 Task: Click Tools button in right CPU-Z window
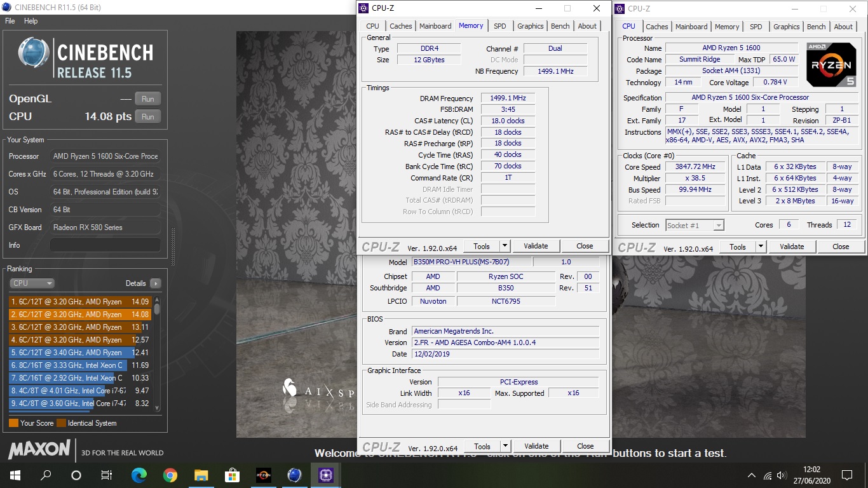pyautogui.click(x=738, y=247)
